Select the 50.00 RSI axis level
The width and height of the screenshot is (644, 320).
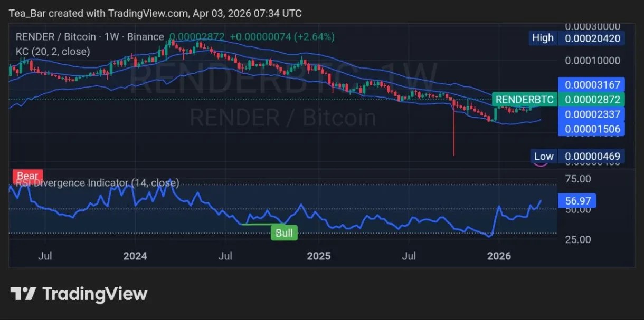(x=577, y=209)
